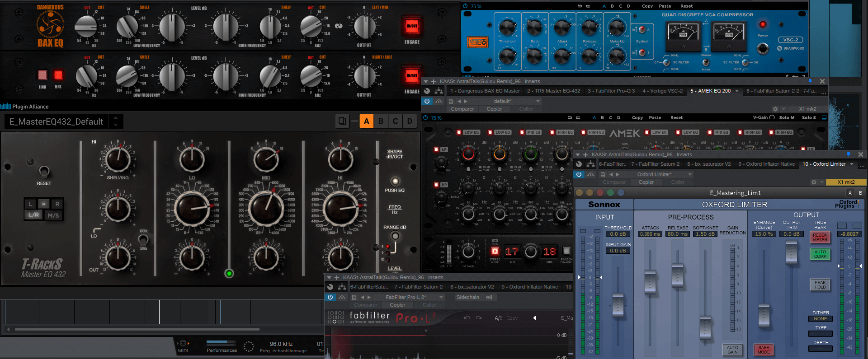Viewport: 868px width, 359px height.
Task: Click the PUSH EQ button
Action: (395, 181)
